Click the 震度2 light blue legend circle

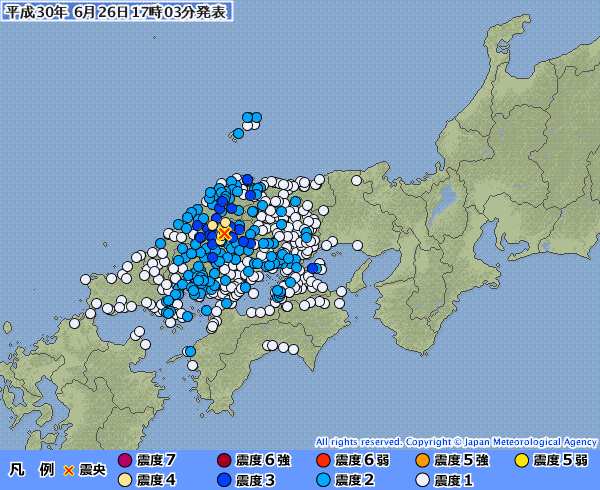[x=324, y=480]
